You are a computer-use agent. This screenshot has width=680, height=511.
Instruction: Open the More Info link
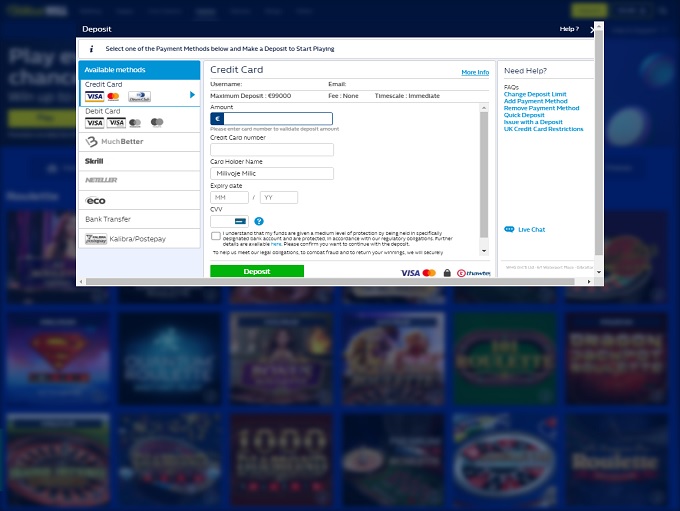tap(475, 73)
